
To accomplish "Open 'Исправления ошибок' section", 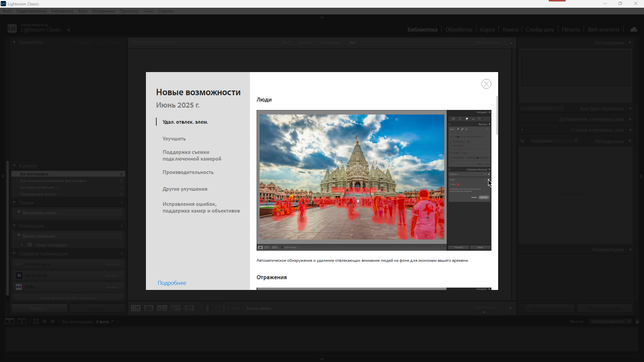I will coord(201,207).
